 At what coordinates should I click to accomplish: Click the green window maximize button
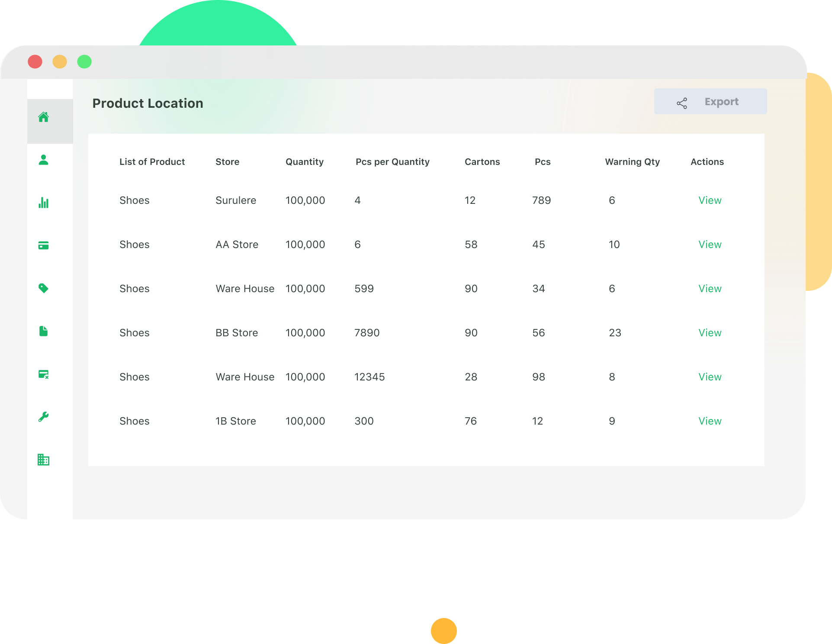[x=84, y=62]
